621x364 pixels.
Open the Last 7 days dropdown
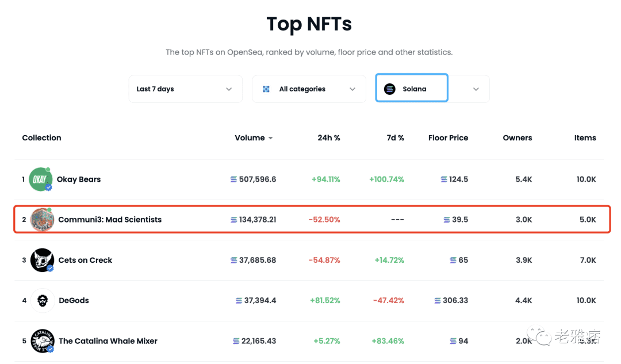coord(185,89)
